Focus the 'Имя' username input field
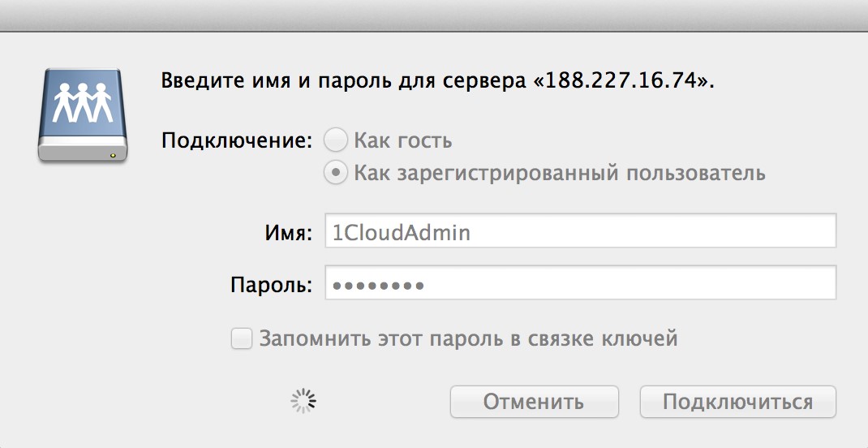The width and height of the screenshot is (868, 448). (x=580, y=230)
